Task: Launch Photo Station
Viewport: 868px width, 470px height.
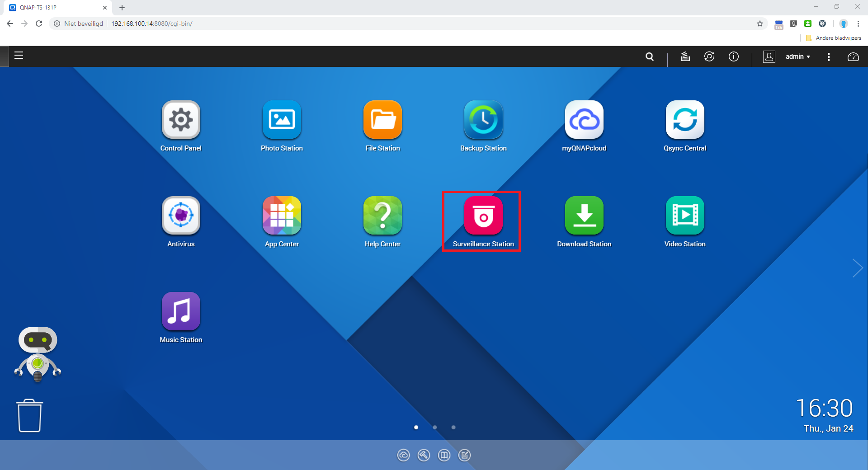Action: pos(282,120)
